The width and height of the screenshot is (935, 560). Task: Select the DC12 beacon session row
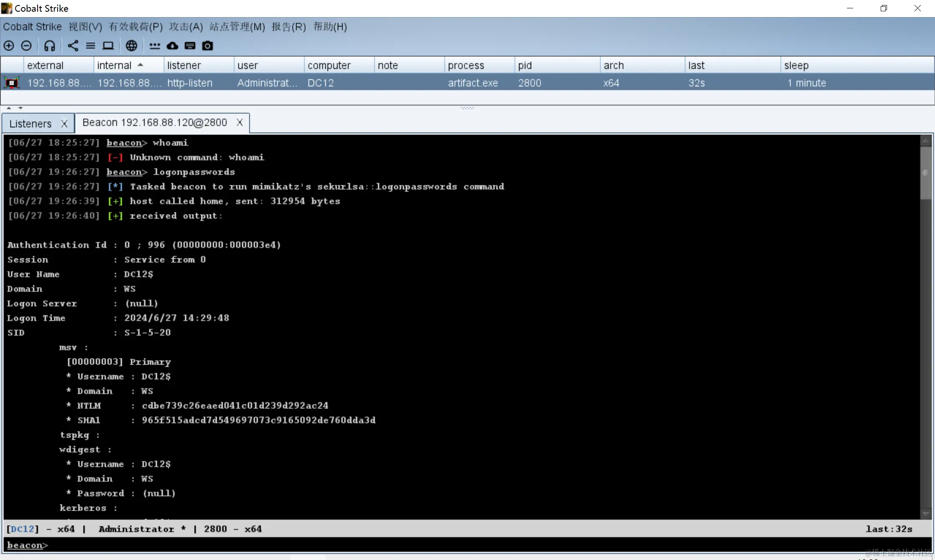(321, 83)
